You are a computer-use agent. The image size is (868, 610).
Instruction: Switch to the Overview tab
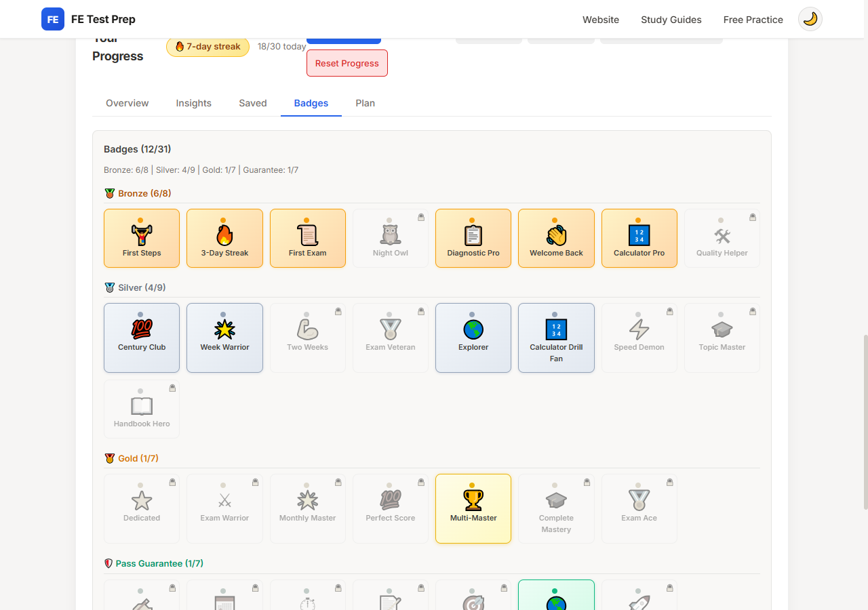click(127, 103)
